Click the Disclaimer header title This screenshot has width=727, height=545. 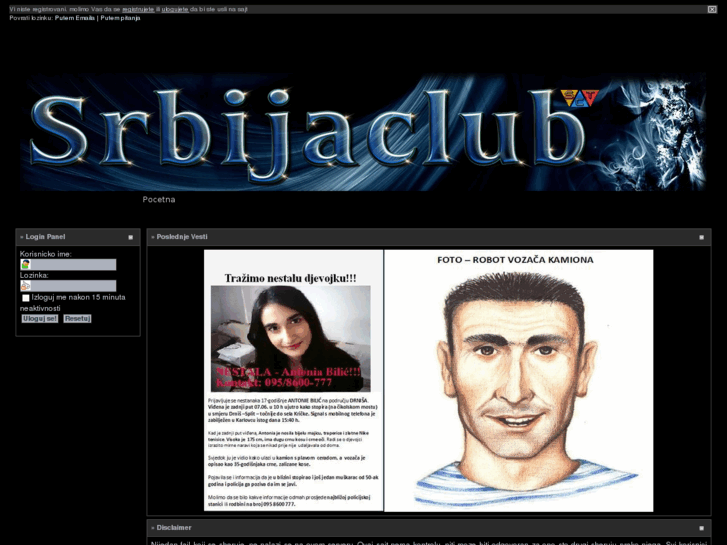pyautogui.click(x=174, y=527)
